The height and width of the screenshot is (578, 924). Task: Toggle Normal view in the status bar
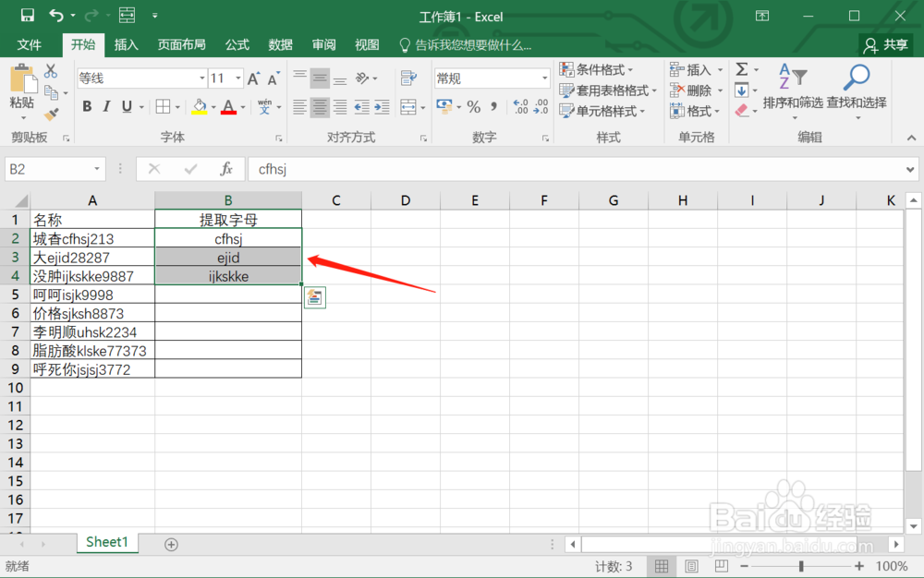[662, 566]
